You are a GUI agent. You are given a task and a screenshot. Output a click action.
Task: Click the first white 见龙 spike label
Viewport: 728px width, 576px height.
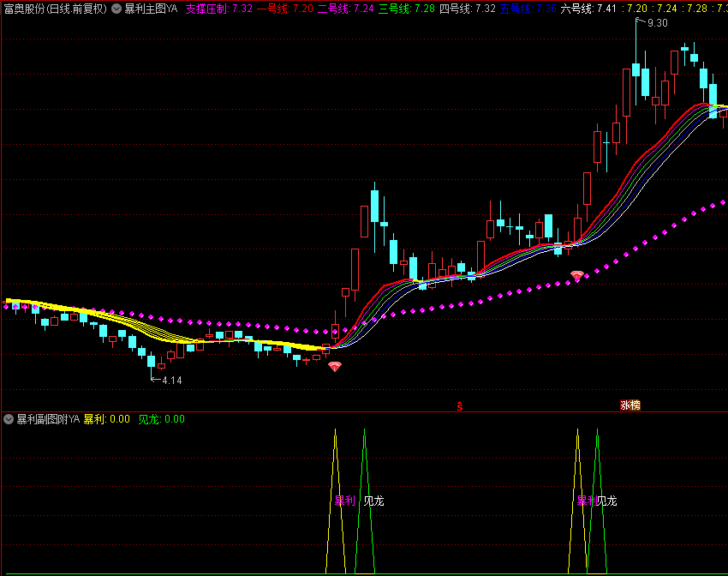pyautogui.click(x=373, y=501)
